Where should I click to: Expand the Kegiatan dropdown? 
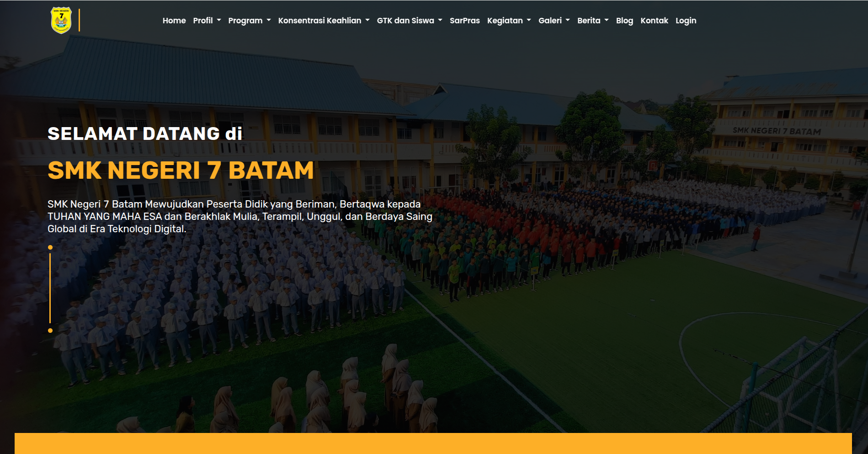click(x=509, y=21)
